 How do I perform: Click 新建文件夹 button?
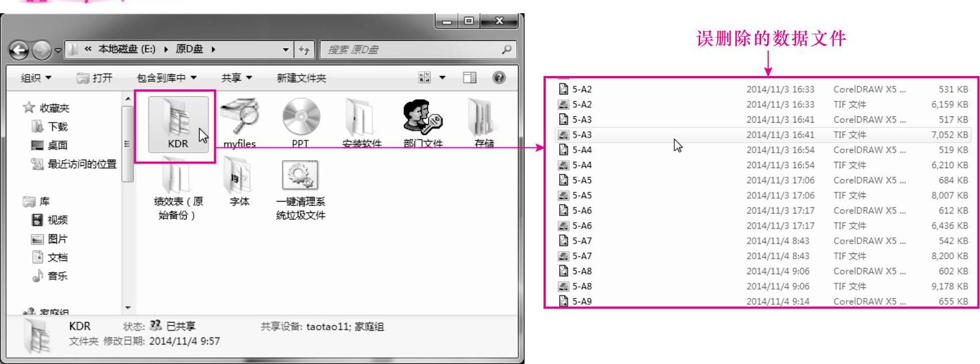(301, 78)
